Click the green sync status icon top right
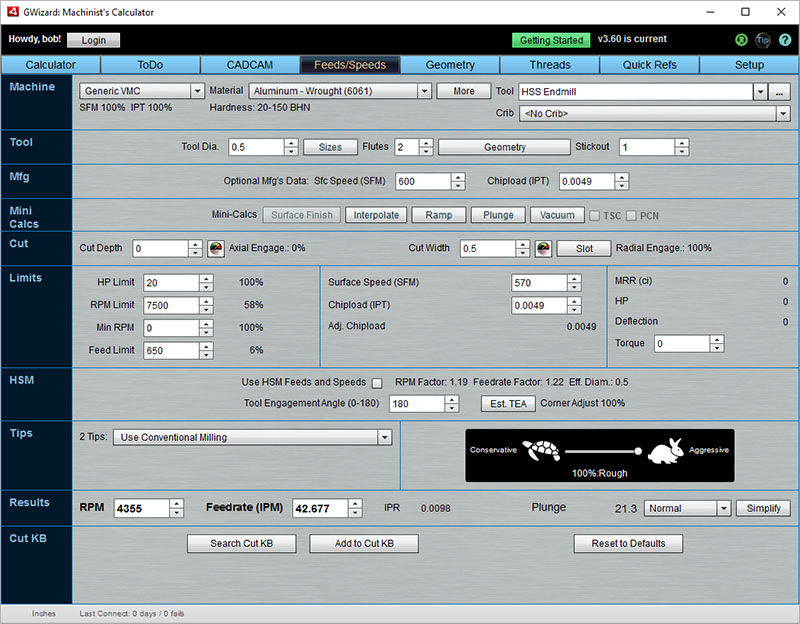The width and height of the screenshot is (800, 624). 741,40
